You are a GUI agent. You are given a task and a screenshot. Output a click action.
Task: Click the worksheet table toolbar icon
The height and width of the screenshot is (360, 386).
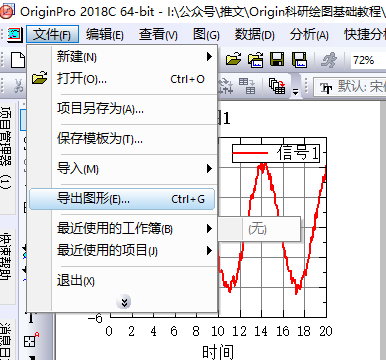pyautogui.click(x=247, y=86)
